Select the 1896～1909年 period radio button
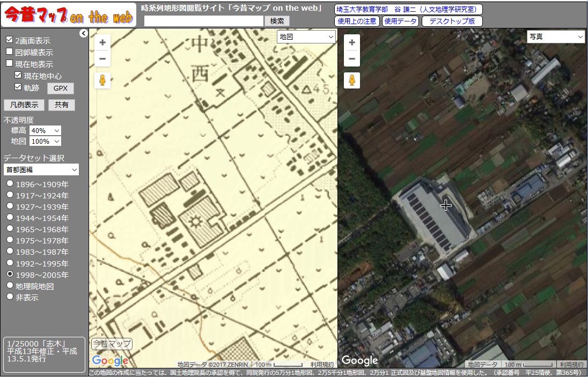588x377 pixels. point(10,183)
